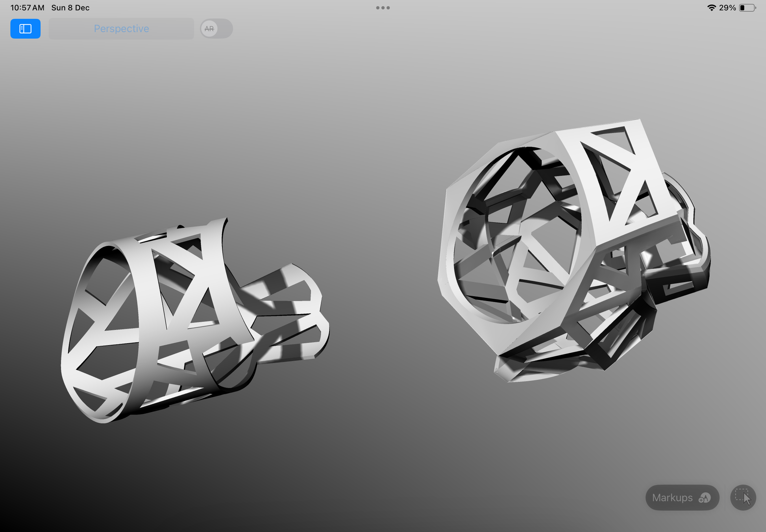Image resolution: width=766 pixels, height=532 pixels.
Task: Click the front circular rim of the left ring
Action: (68, 346)
